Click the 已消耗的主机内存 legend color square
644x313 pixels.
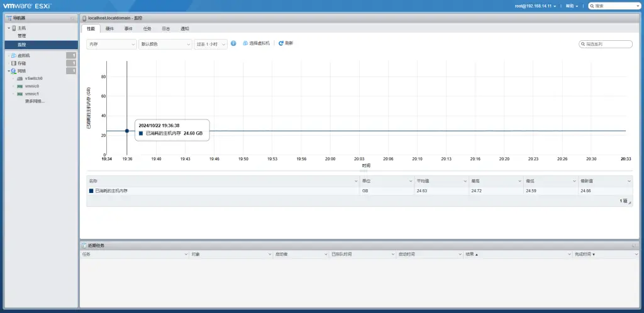click(x=91, y=190)
